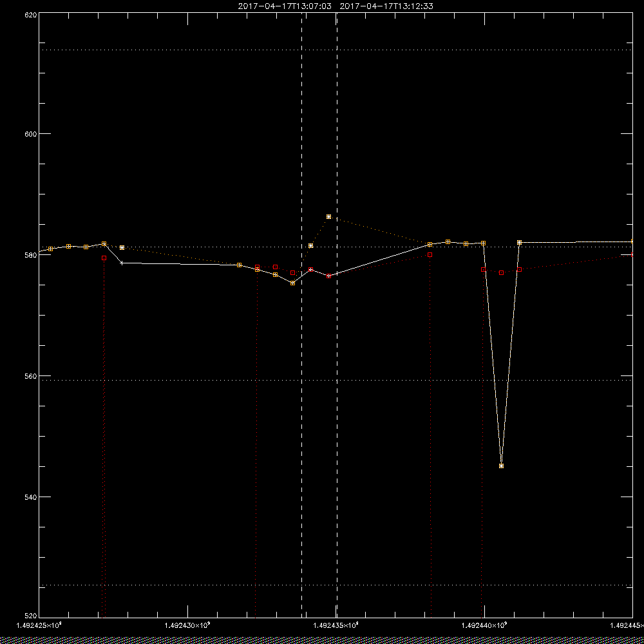Click the y-axis label 600
644x644 pixels.
[32, 134]
